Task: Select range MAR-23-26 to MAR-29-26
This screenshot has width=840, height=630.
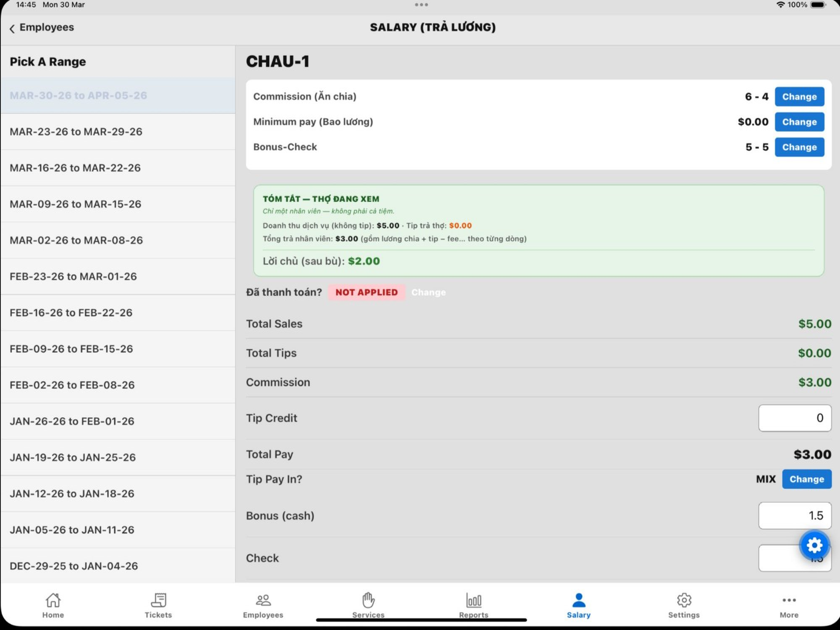Action: [x=118, y=132]
